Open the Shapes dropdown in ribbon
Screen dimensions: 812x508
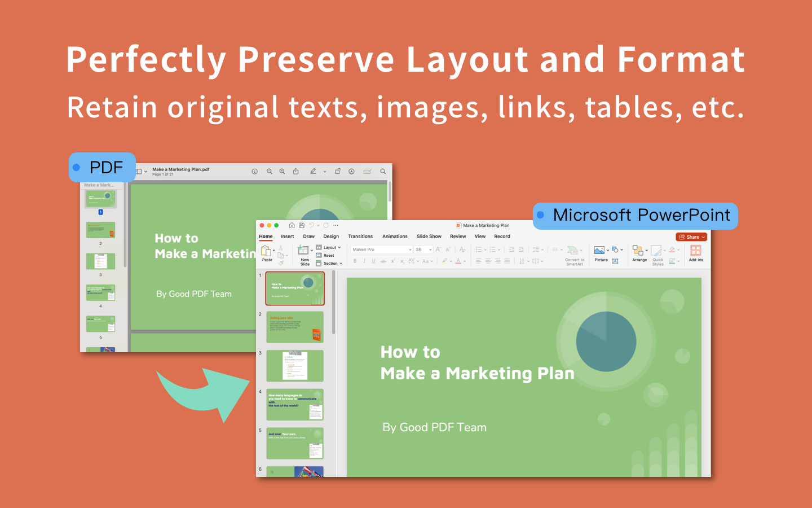(x=621, y=249)
